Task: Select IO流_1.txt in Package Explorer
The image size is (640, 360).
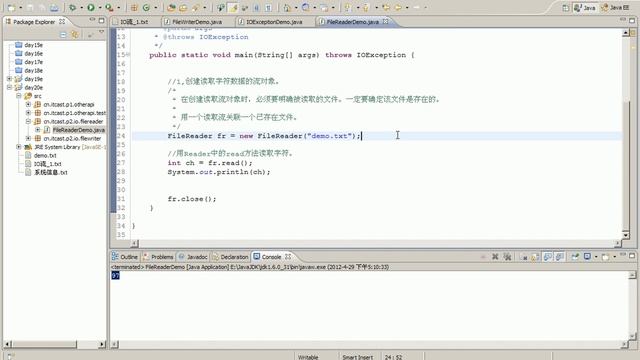Action: [x=47, y=164]
